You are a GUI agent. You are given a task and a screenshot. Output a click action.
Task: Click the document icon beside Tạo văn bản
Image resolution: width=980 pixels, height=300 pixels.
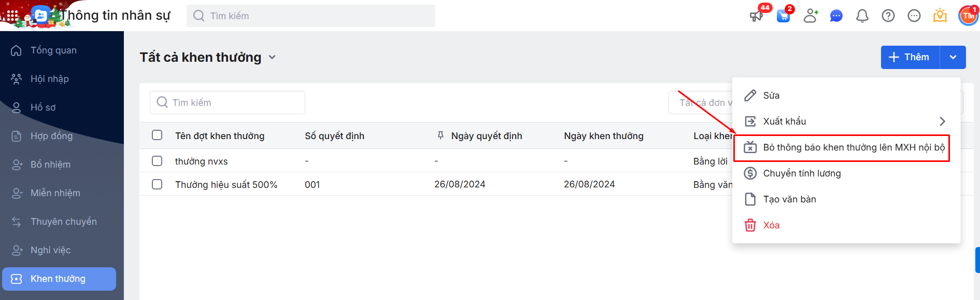(x=750, y=199)
